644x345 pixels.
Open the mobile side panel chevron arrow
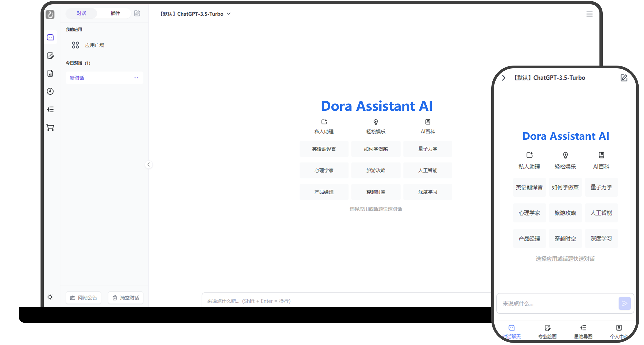504,78
